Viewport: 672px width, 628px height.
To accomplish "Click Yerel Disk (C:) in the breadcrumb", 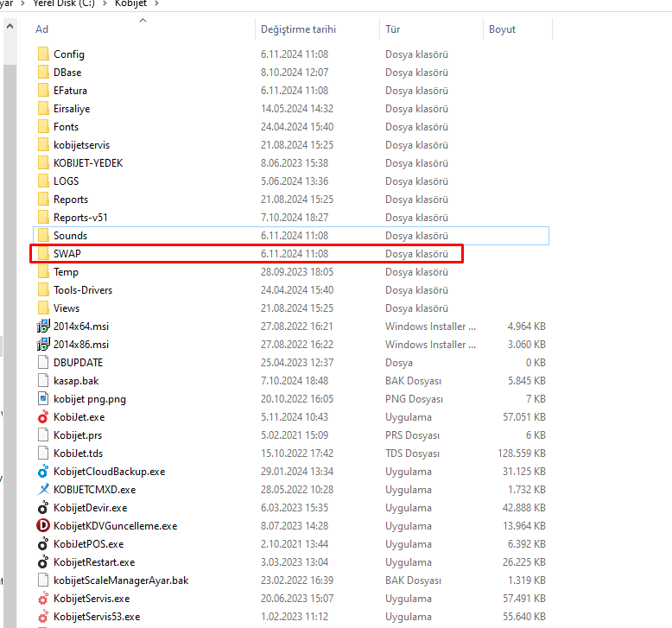I will point(64,3).
